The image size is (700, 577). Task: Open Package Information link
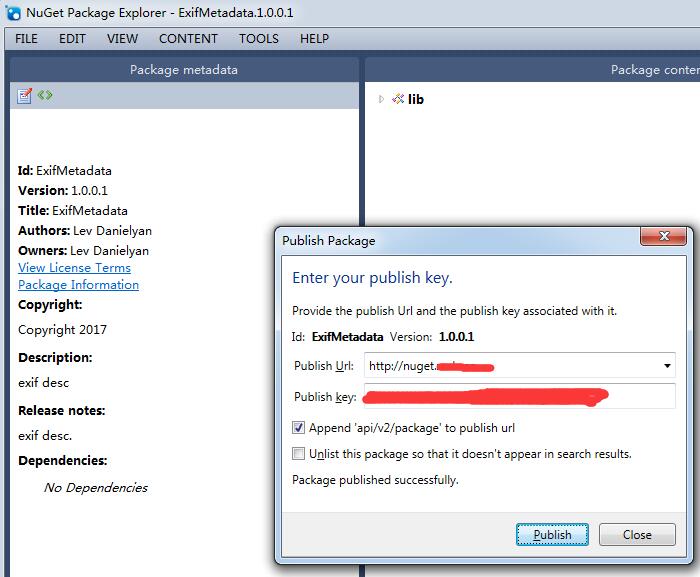click(x=79, y=284)
